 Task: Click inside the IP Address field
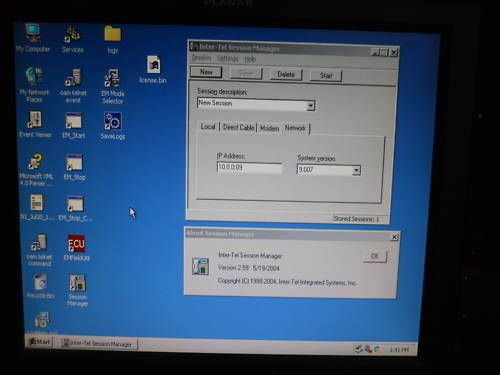tap(249, 167)
